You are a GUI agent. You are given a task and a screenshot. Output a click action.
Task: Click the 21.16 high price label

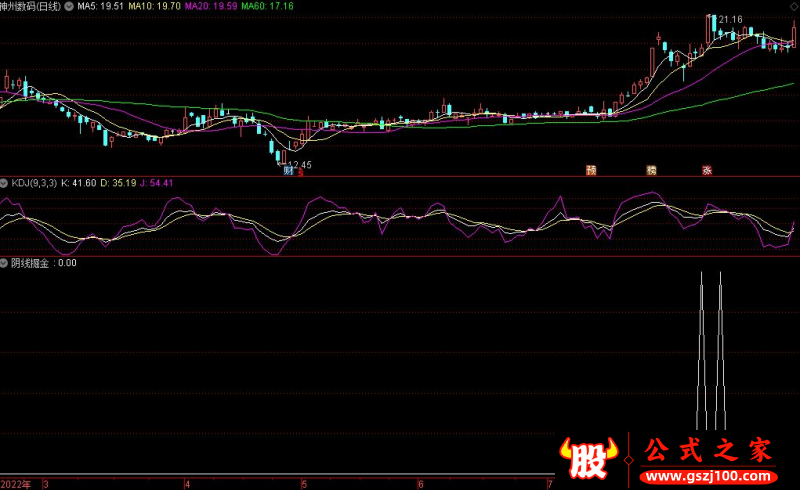[x=730, y=19]
